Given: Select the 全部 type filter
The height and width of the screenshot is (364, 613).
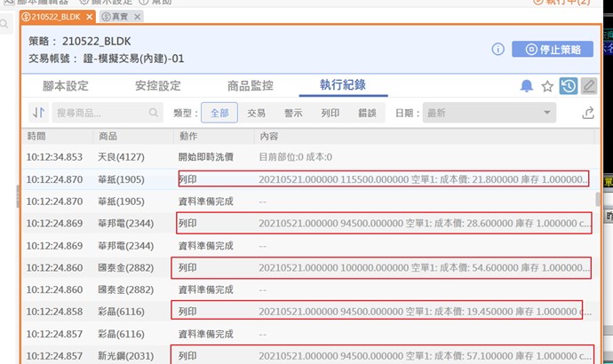Looking at the screenshot, I should [x=219, y=113].
